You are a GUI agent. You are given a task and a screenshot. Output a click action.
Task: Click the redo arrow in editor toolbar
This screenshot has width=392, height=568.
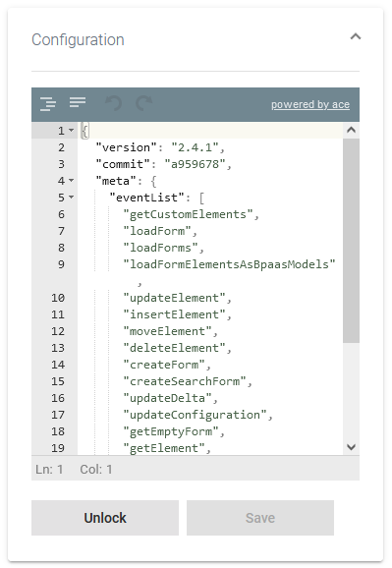(x=143, y=103)
